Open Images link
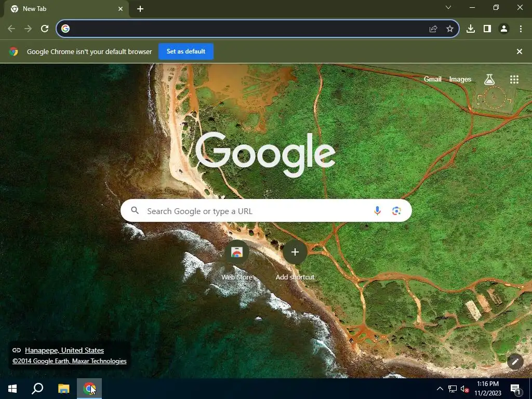 coord(460,79)
